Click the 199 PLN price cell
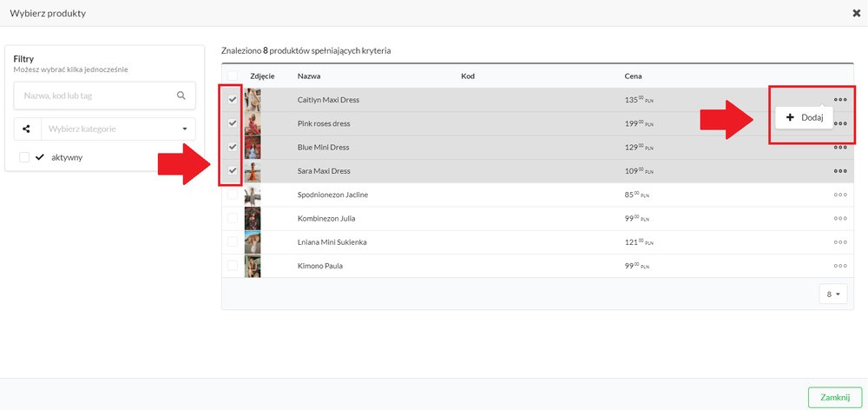868x410 pixels. (x=638, y=123)
